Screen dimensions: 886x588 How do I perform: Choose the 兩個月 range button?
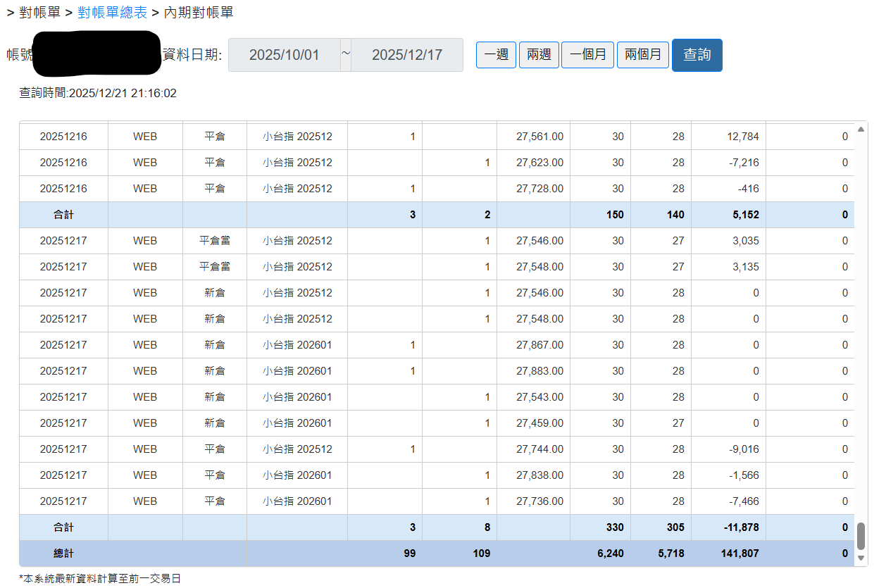[643, 55]
